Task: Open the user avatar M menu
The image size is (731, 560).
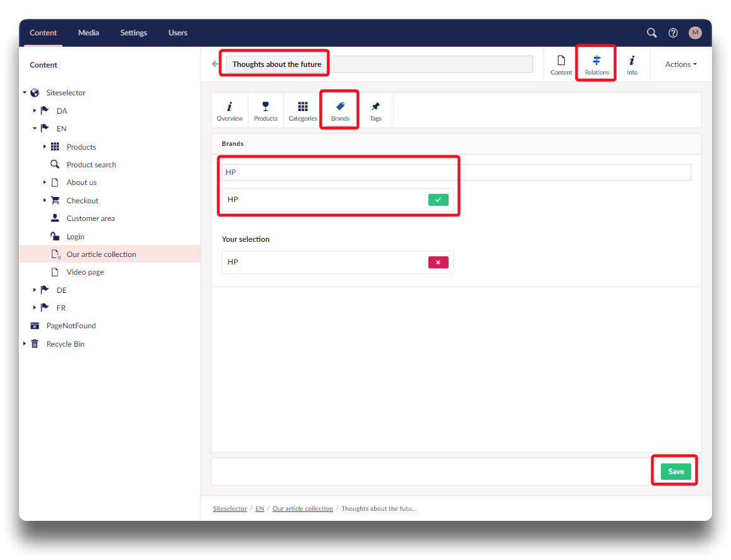Action: [x=694, y=33]
